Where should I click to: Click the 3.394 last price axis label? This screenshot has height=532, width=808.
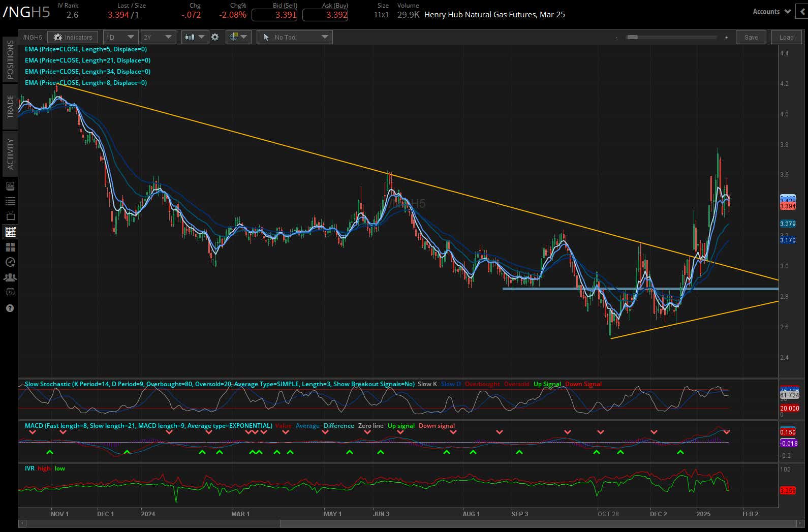788,206
